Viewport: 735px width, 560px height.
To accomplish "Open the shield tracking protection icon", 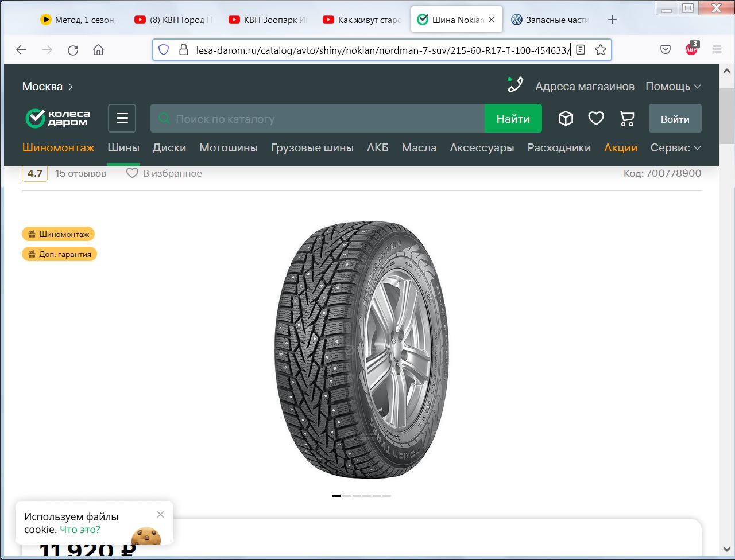I will coord(164,50).
